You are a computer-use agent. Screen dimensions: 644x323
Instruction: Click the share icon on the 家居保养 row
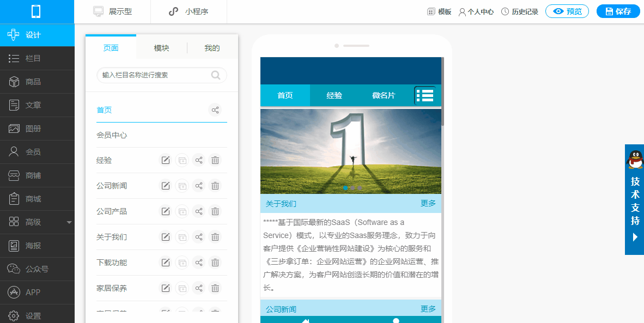[x=199, y=288]
